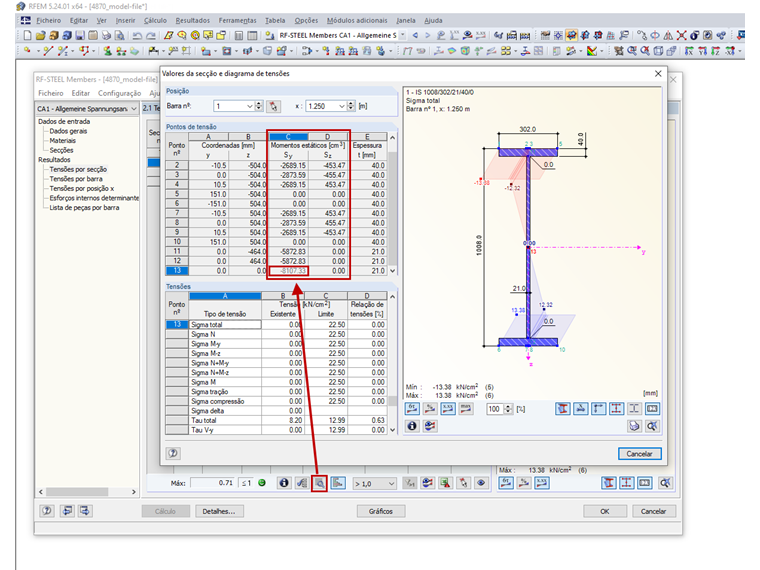Click the Print icon in main toolbar

(106, 35)
